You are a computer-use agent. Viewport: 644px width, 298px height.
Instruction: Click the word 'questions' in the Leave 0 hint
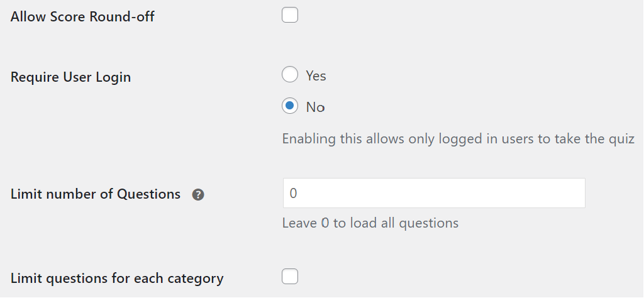[429, 223]
